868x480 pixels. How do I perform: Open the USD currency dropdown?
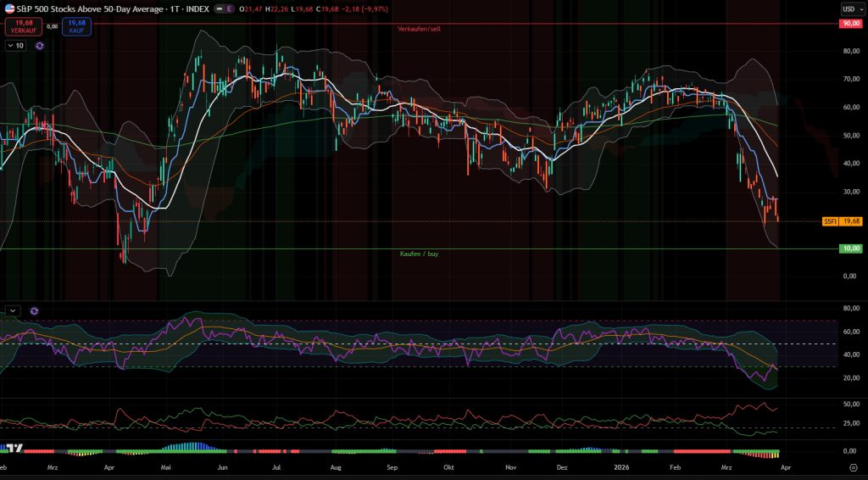pyautogui.click(x=849, y=8)
